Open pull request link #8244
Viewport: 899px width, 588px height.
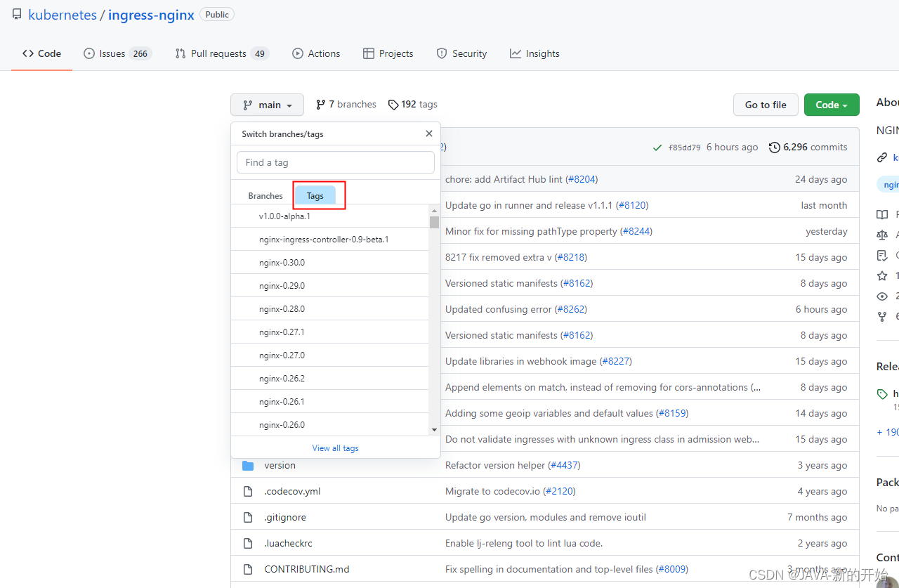click(x=636, y=231)
